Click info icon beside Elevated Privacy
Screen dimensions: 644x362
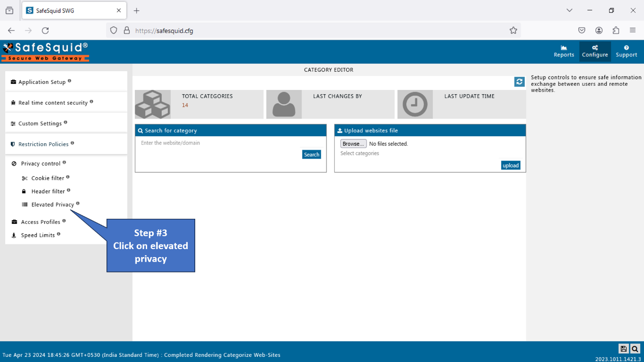click(x=78, y=203)
